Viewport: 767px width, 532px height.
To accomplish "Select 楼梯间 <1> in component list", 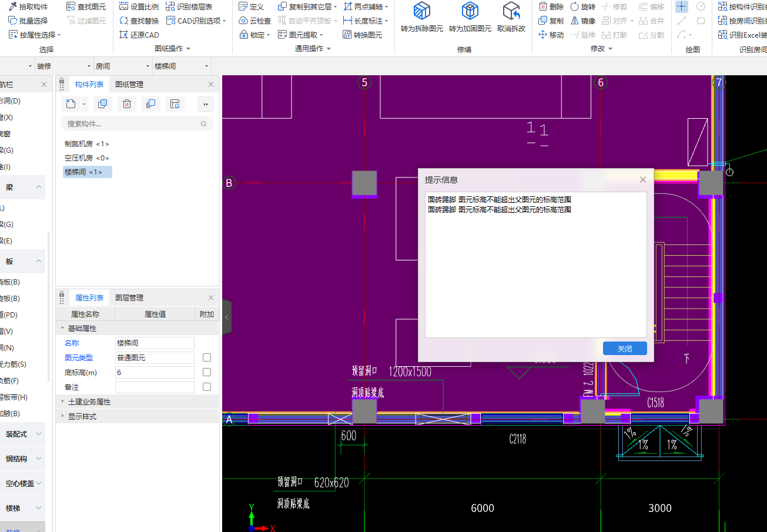I will coord(88,172).
